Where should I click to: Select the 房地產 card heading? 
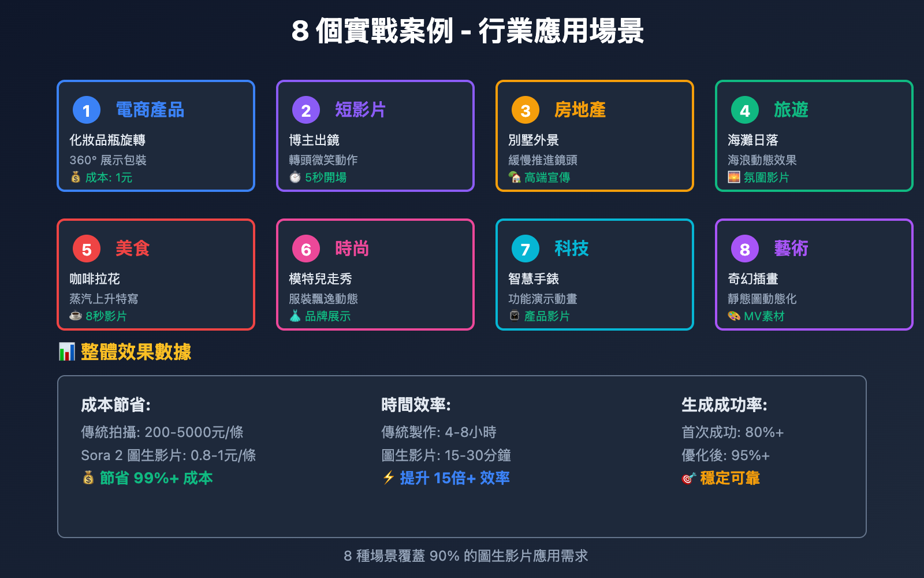click(580, 110)
